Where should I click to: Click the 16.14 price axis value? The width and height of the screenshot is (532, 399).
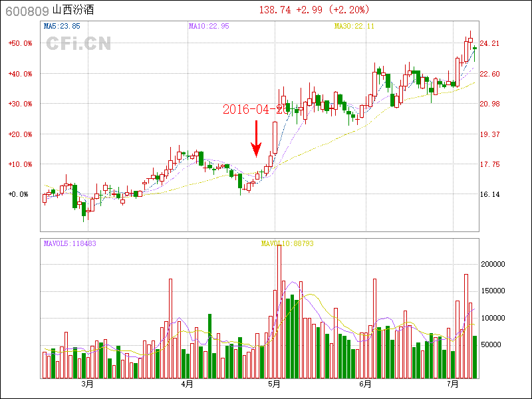[x=489, y=194]
